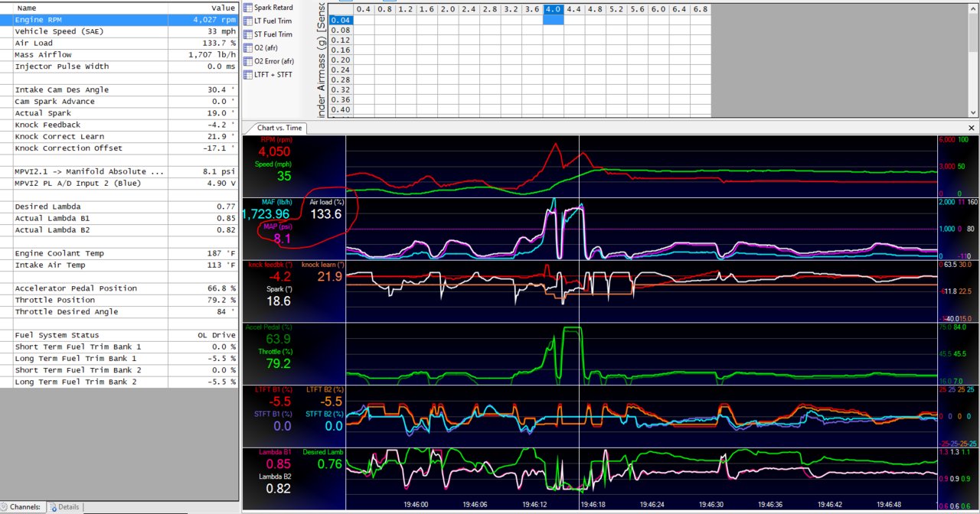This screenshot has height=514, width=980.
Task: Click the knock learn legend label
Action: 322,265
